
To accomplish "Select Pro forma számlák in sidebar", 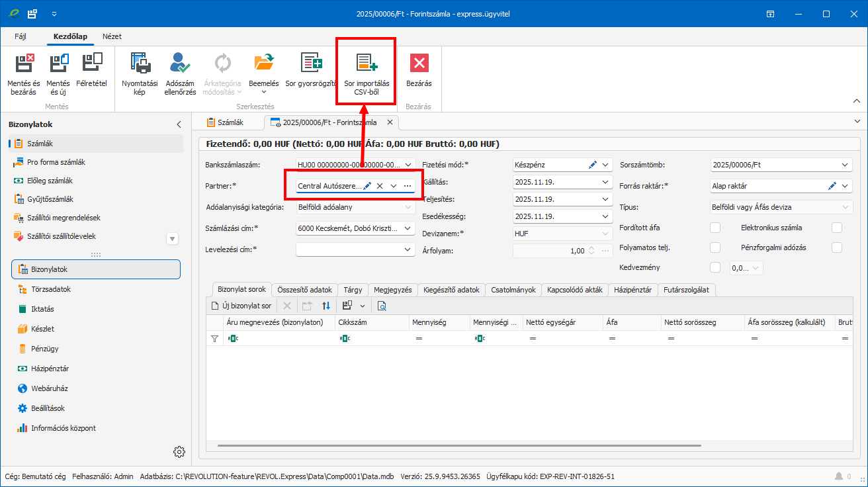I will [56, 162].
